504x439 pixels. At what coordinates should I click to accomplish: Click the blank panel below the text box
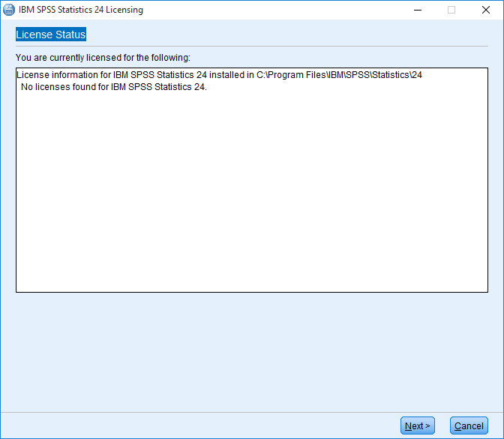click(x=252, y=352)
